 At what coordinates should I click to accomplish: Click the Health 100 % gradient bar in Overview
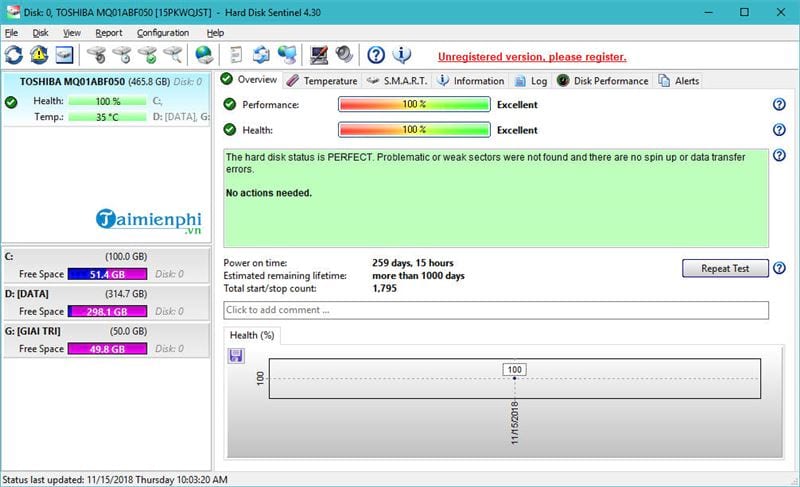pos(414,130)
